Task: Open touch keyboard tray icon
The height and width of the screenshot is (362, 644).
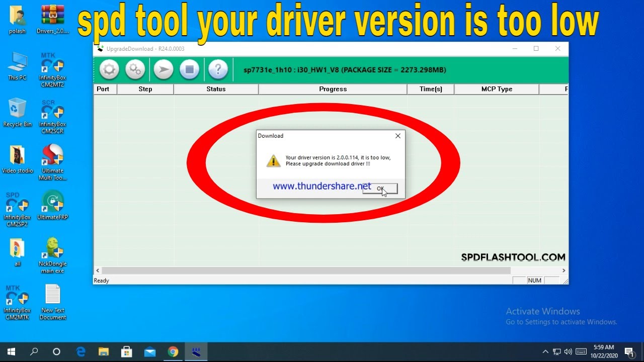Action: (581, 352)
